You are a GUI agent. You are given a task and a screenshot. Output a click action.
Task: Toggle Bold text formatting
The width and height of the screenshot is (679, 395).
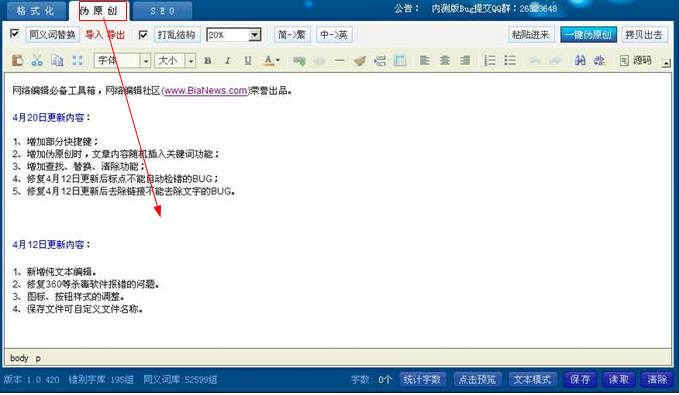tap(208, 61)
